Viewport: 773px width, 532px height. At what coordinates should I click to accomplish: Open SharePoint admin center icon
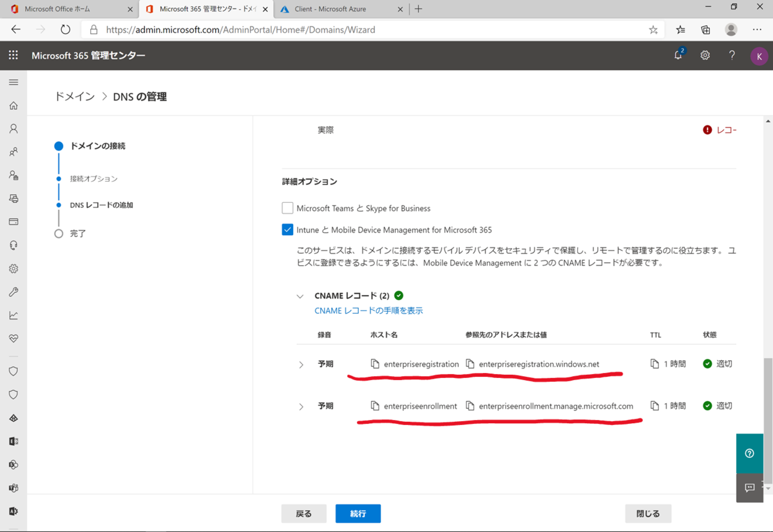(x=14, y=464)
